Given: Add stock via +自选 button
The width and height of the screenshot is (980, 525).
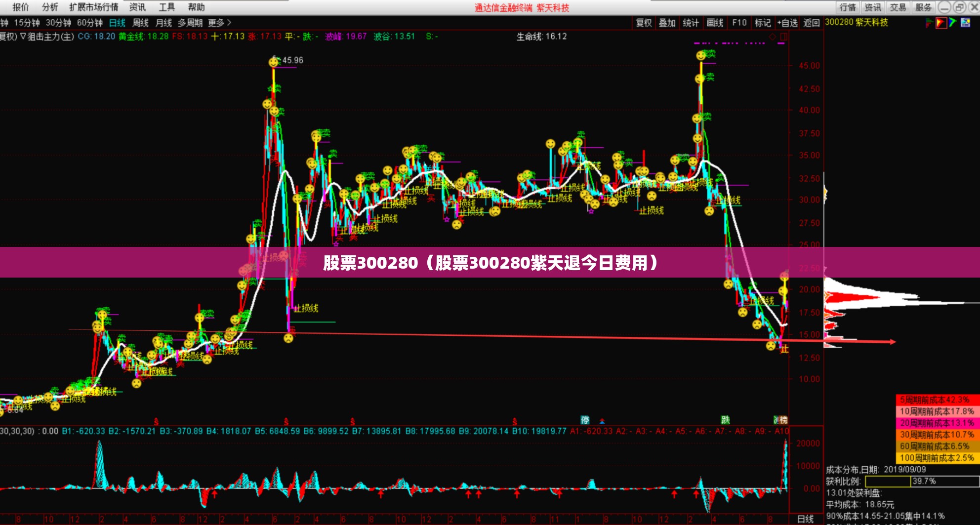Looking at the screenshot, I should coord(787,23).
